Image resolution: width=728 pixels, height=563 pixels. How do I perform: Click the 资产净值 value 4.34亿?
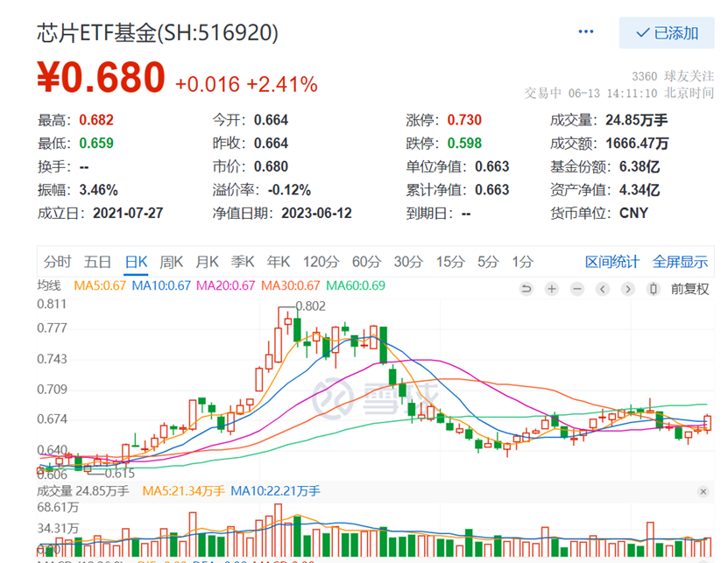[640, 190]
